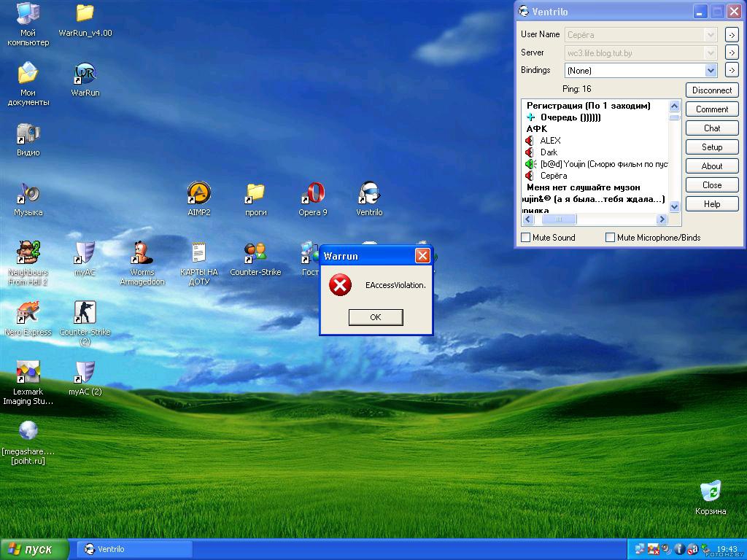Click the arrow button next to Server

[x=732, y=52]
